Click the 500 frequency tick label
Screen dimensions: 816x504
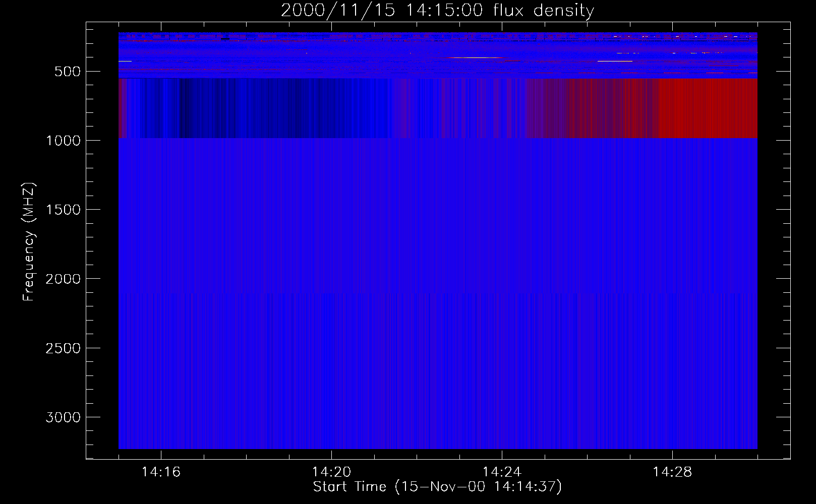pos(68,72)
